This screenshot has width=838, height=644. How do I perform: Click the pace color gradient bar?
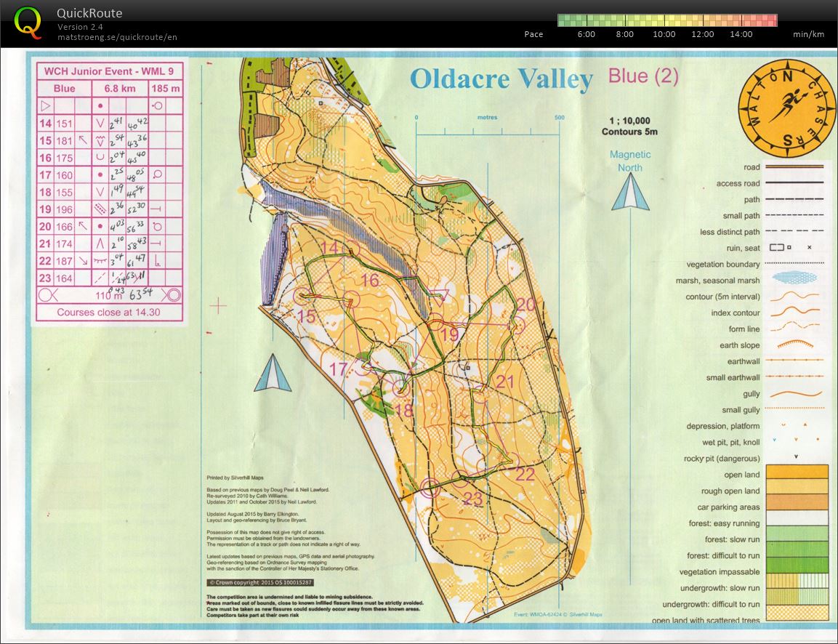coord(667,20)
